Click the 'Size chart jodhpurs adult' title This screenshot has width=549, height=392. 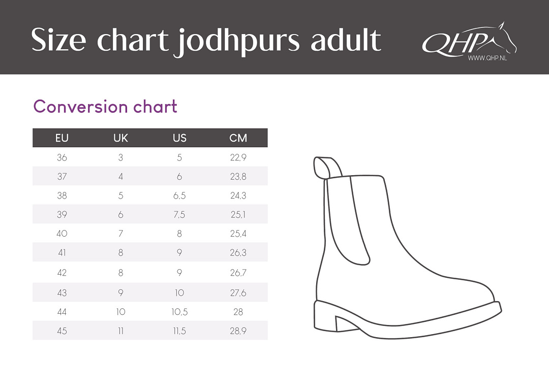[206, 40]
